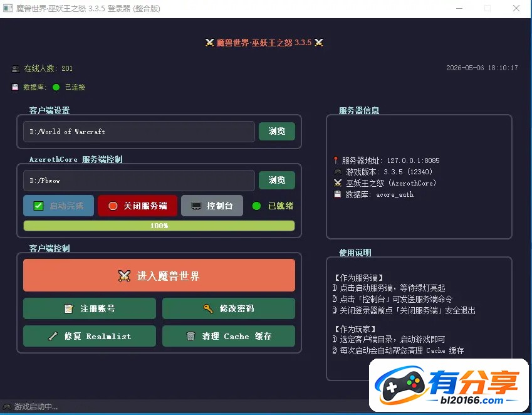The height and width of the screenshot is (415, 532).
Task: Click the 使用说明 panel label
Action: click(355, 253)
